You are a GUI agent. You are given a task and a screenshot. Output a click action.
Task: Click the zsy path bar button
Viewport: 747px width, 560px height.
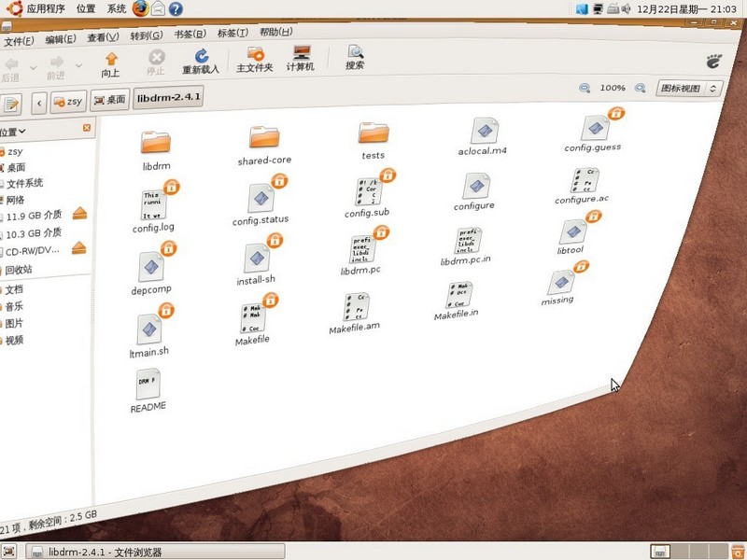point(68,102)
